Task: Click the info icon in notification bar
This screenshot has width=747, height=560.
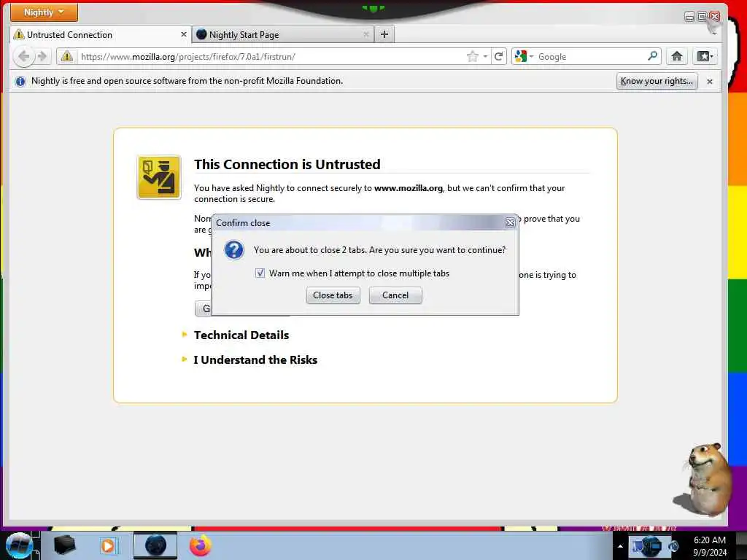Action: [20, 82]
